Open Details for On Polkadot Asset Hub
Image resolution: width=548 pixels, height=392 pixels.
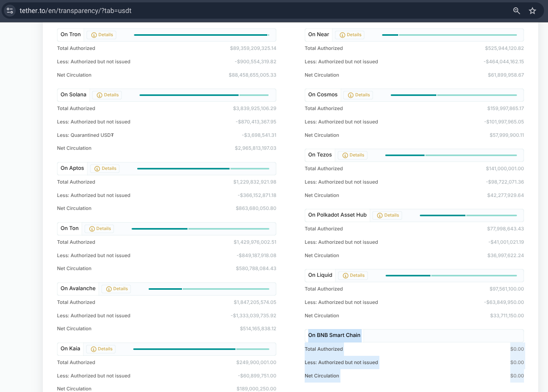click(x=388, y=215)
